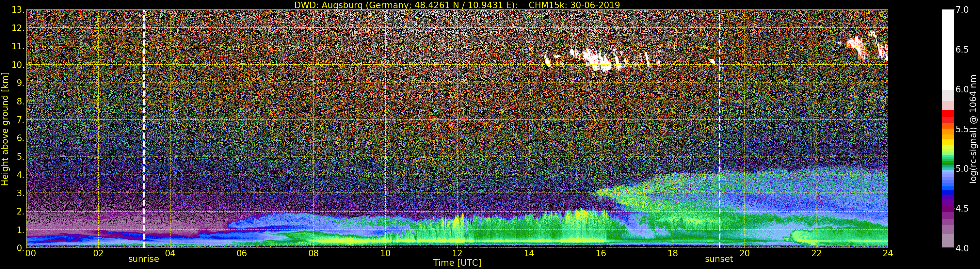Viewport: 980px width, 269px height.
Task: Click the '6.0' colorbar tick label
Action: point(962,89)
